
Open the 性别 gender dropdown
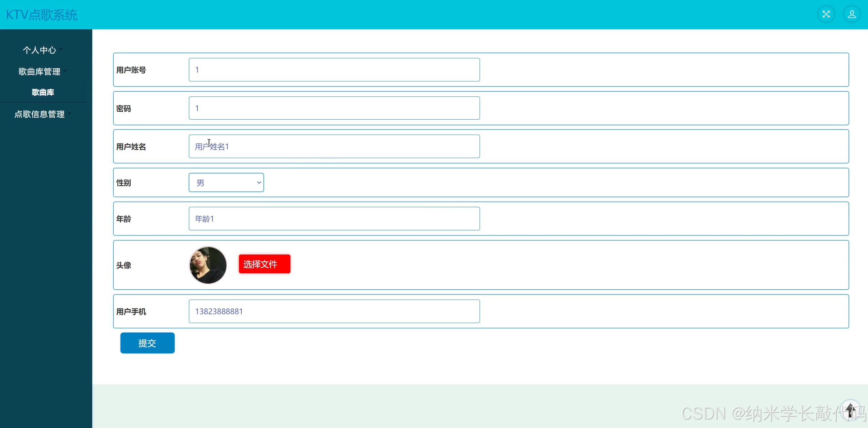pos(226,183)
